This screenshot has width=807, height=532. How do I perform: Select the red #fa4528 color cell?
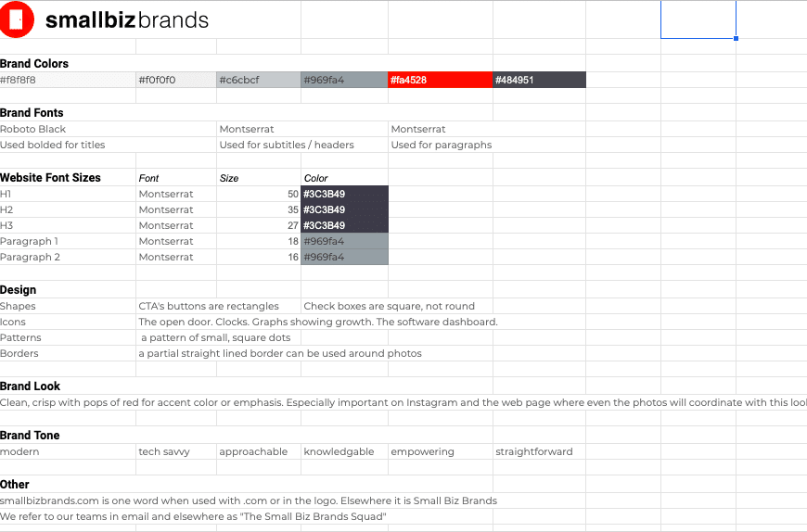coord(441,80)
